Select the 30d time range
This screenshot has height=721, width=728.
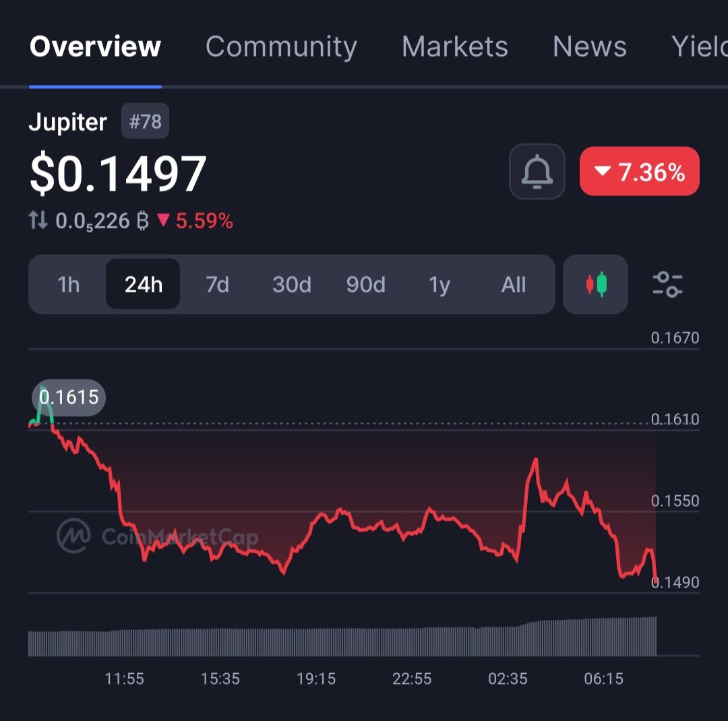point(292,284)
